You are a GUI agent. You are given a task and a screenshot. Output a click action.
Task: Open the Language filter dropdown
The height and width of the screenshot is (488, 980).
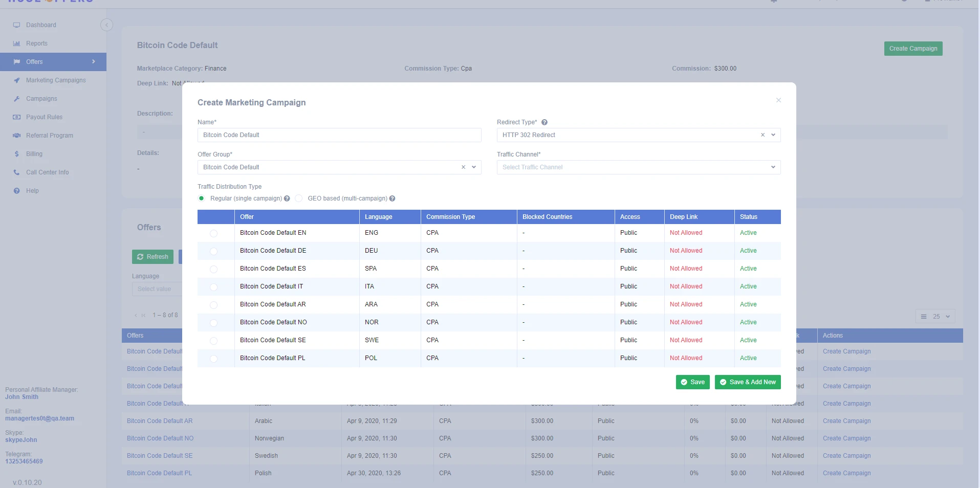tap(157, 289)
